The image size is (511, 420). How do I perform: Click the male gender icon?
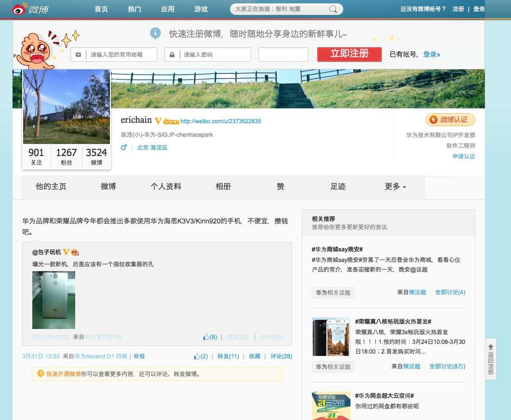(x=124, y=147)
